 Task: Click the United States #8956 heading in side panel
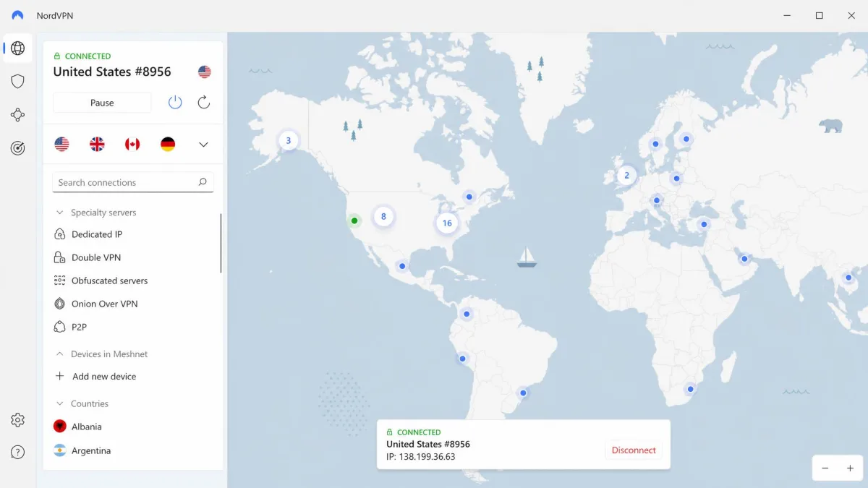[x=112, y=72]
